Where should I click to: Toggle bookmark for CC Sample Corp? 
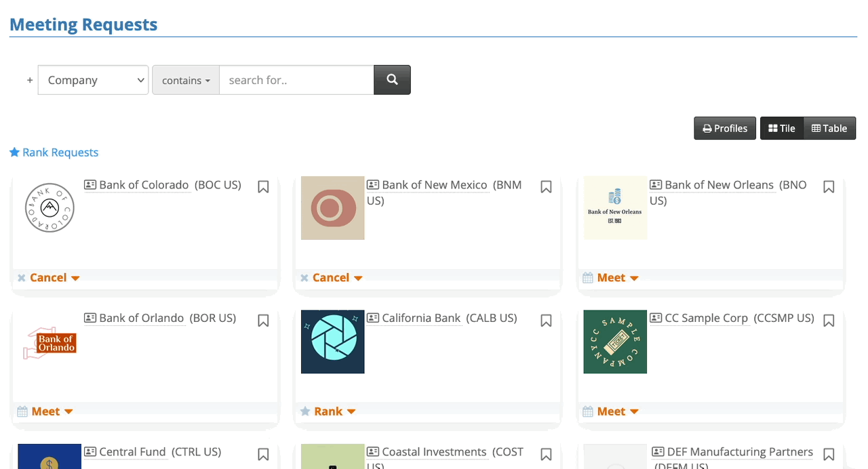(829, 321)
